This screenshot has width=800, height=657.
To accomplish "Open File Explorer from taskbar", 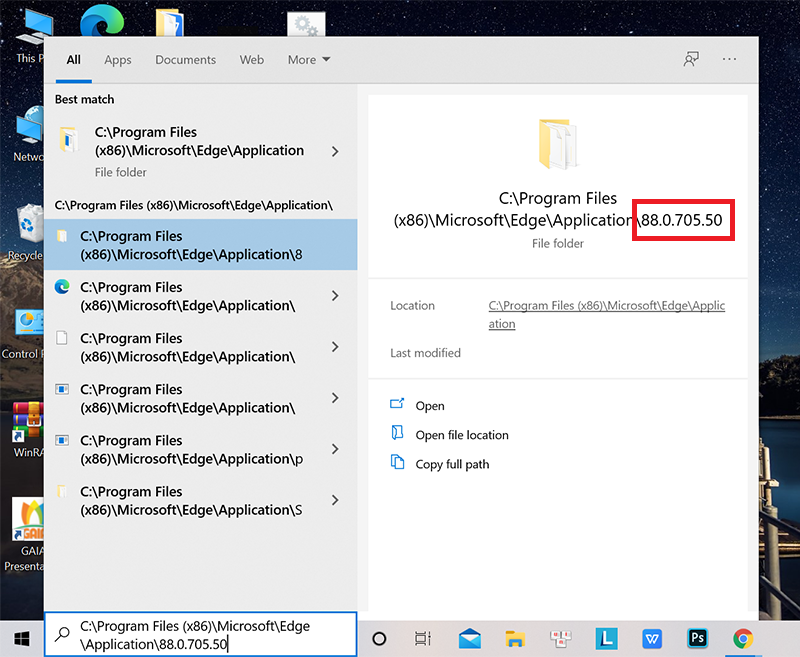I will (x=515, y=638).
